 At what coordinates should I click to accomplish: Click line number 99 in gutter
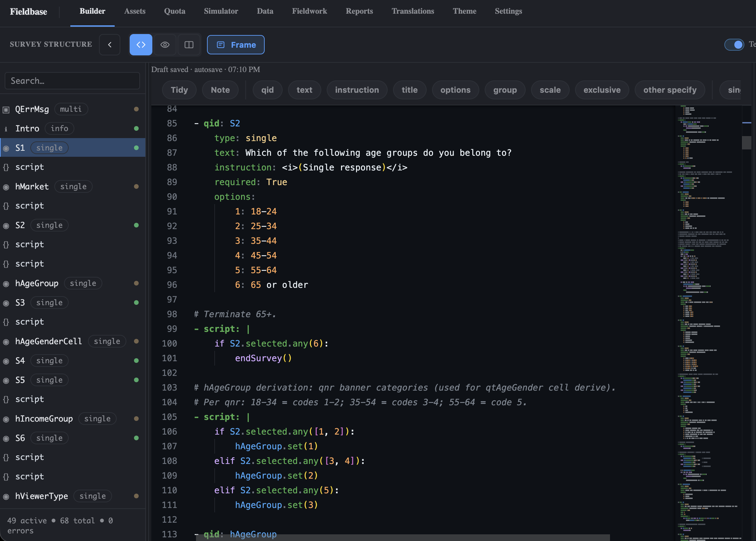coord(172,329)
